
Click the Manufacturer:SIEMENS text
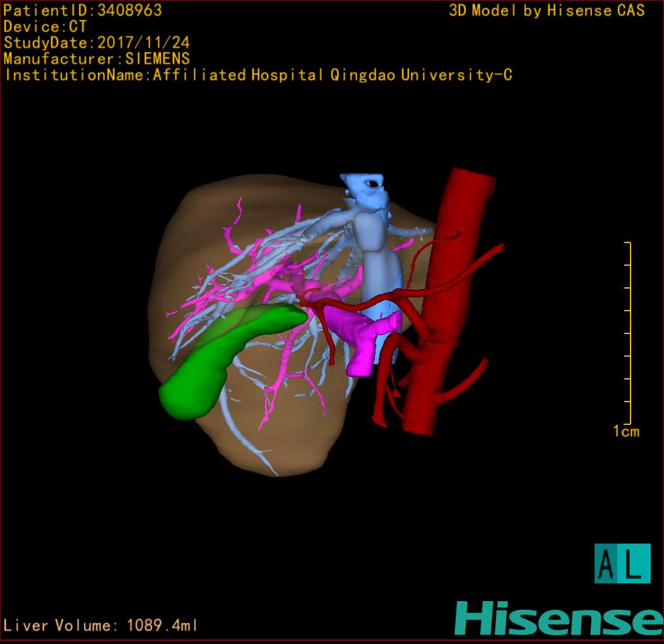point(97,59)
